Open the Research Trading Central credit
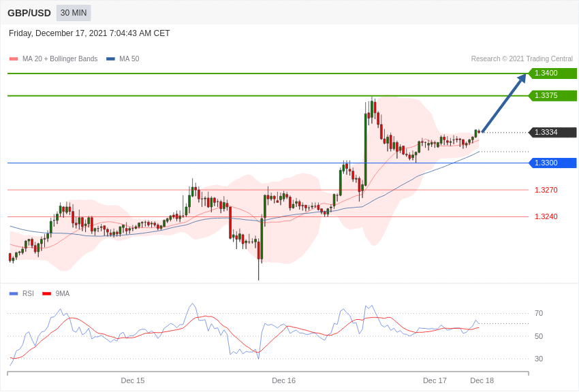579x392 pixels. [x=522, y=59]
